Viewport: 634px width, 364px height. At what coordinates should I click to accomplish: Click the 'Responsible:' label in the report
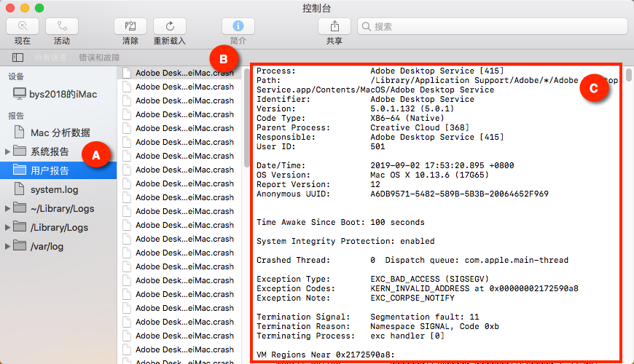286,137
